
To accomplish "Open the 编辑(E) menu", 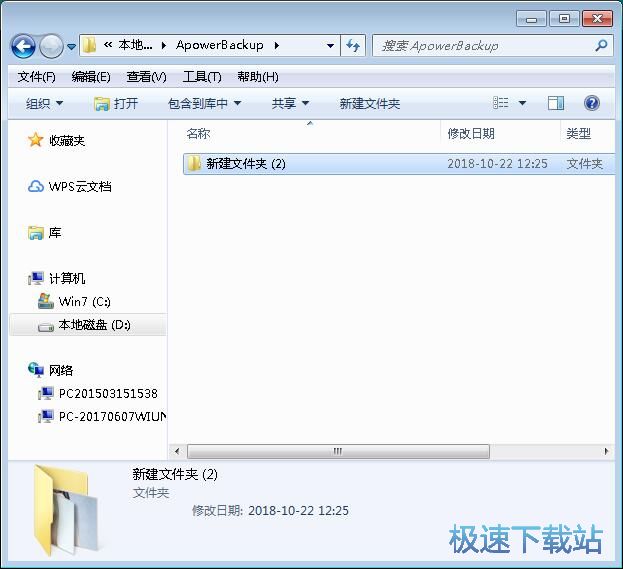I will tap(91, 77).
